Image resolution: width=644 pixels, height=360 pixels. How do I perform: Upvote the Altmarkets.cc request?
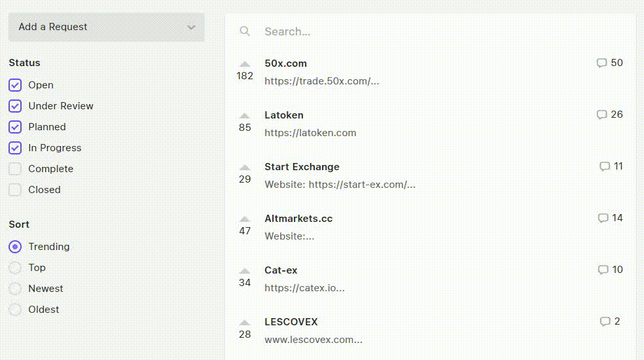click(245, 219)
